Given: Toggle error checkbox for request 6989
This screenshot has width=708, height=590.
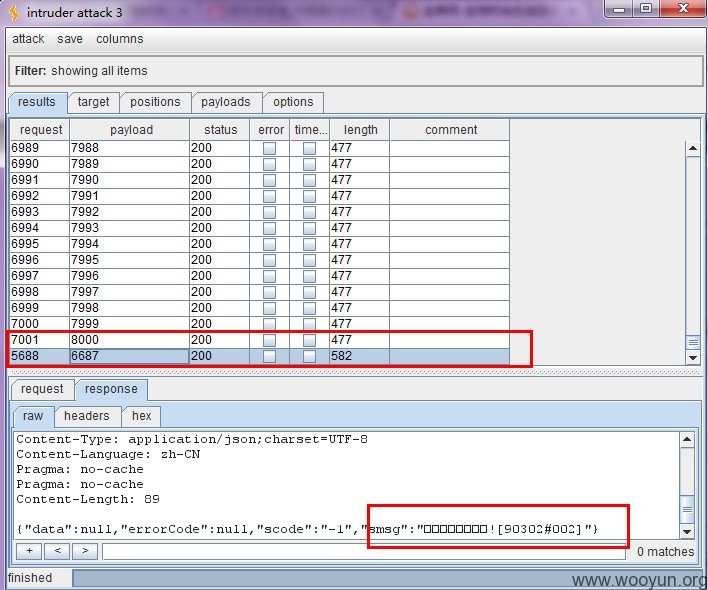Looking at the screenshot, I should (x=270, y=148).
